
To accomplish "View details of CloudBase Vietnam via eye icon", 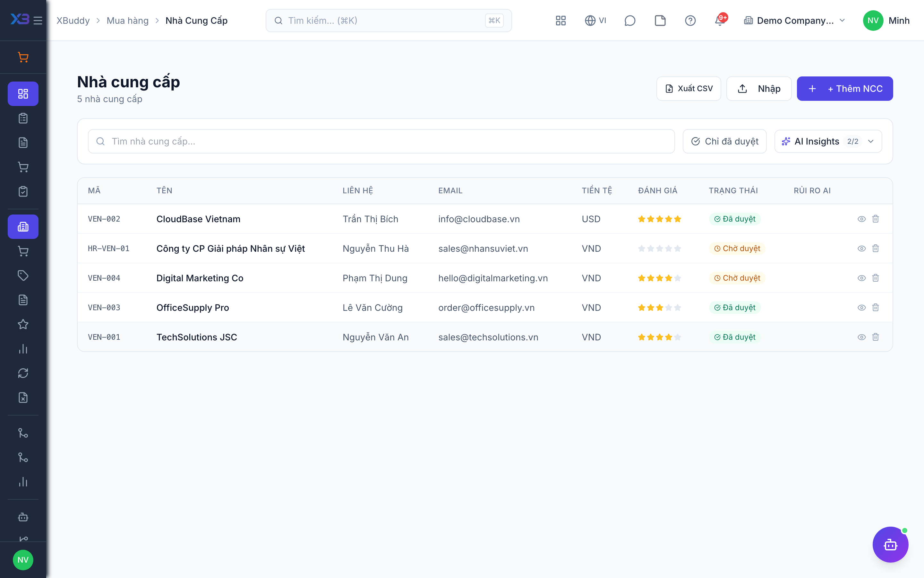I will click(x=861, y=219).
